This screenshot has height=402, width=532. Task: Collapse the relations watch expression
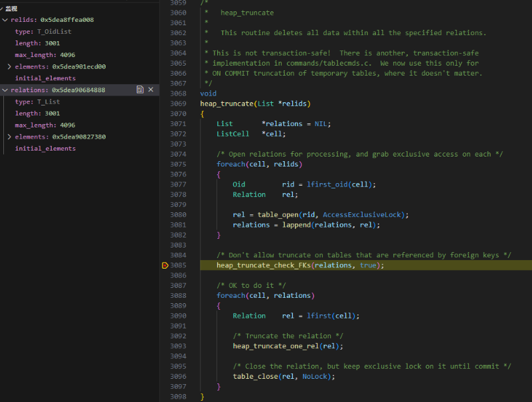pyautogui.click(x=5, y=90)
